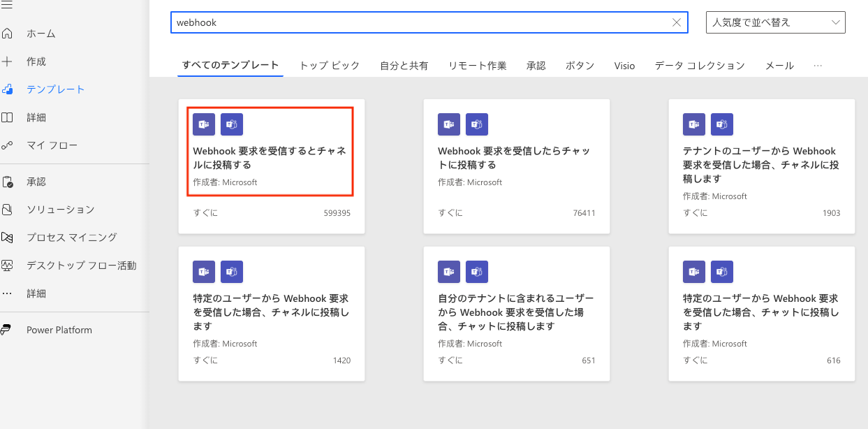Open the 人気度で並べ替え sort dropdown
Image resolution: width=868 pixels, height=429 pixels.
tap(776, 22)
